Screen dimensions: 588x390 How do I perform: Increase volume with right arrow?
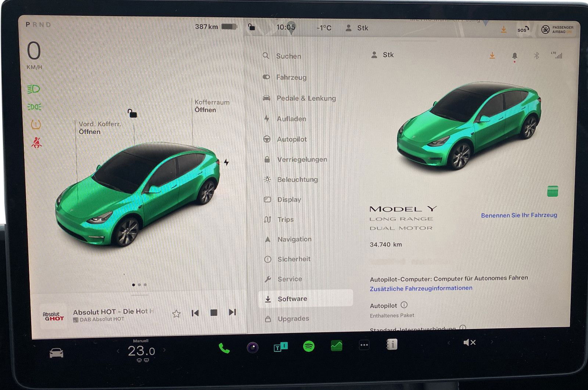coord(492,342)
